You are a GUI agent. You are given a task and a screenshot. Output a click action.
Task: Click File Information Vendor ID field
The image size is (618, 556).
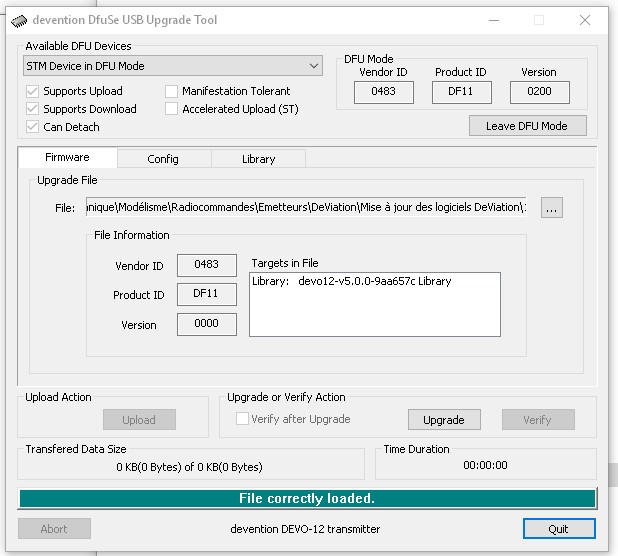click(207, 265)
